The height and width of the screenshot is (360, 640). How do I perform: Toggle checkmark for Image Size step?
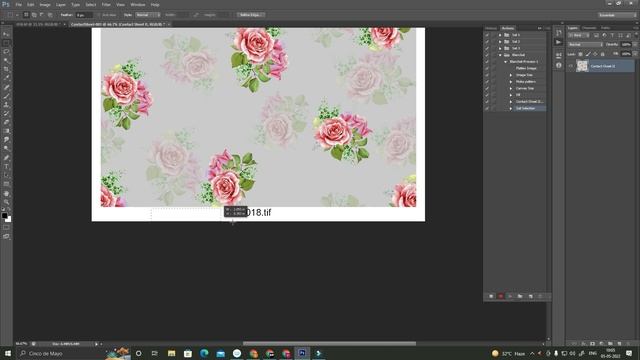487,75
